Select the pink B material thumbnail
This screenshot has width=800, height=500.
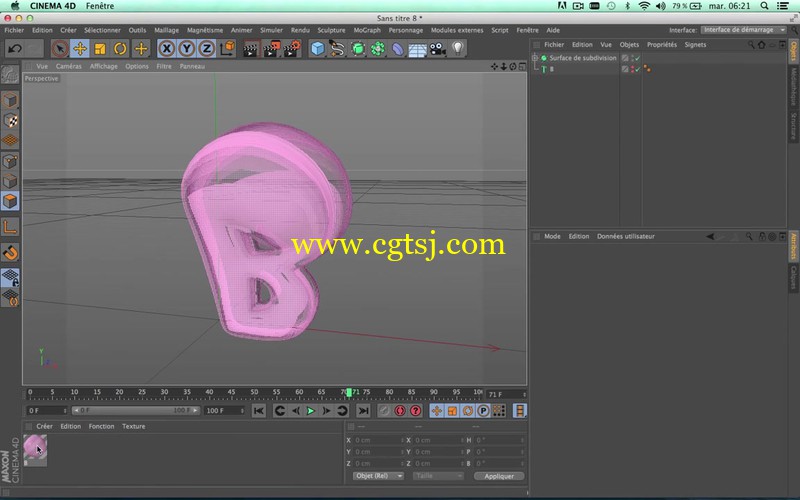point(35,447)
